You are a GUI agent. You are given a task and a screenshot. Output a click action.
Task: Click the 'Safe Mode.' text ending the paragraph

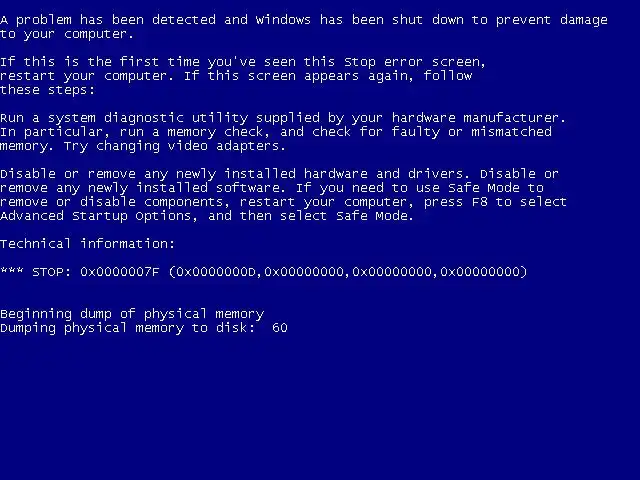tap(375, 216)
